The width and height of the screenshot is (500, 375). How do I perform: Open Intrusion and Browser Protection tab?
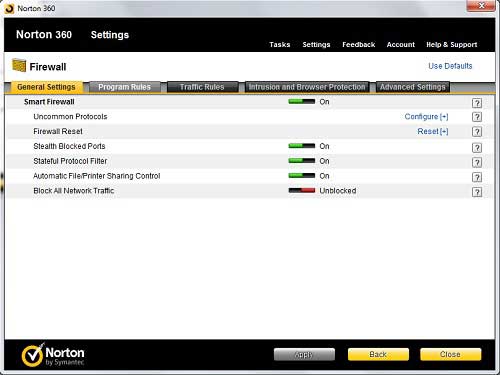[307, 87]
